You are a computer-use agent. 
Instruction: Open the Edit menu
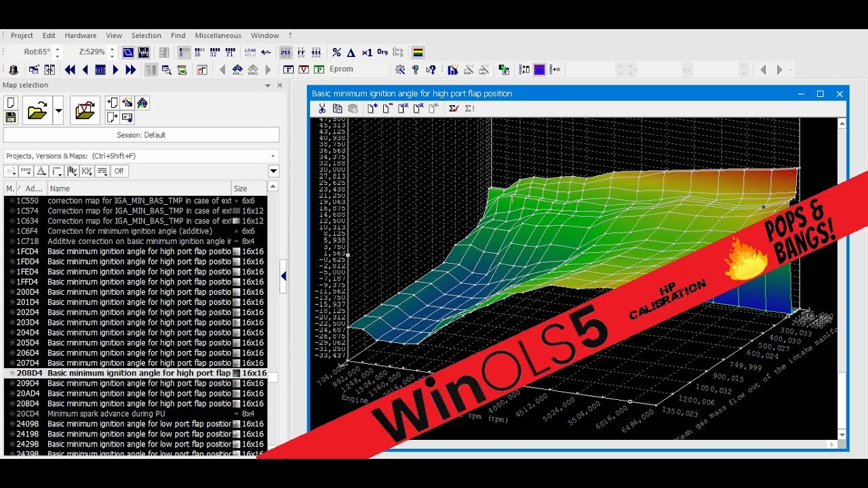[49, 35]
